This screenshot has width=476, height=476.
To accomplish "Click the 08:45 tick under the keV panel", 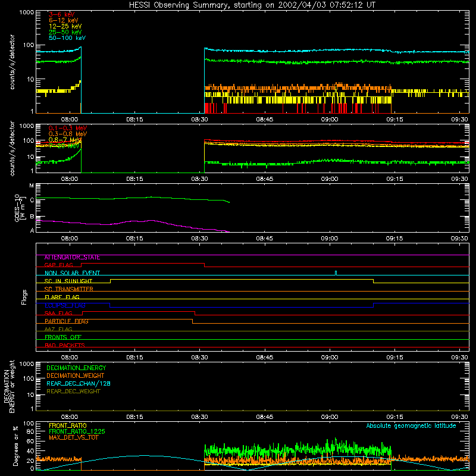I will point(264,120).
